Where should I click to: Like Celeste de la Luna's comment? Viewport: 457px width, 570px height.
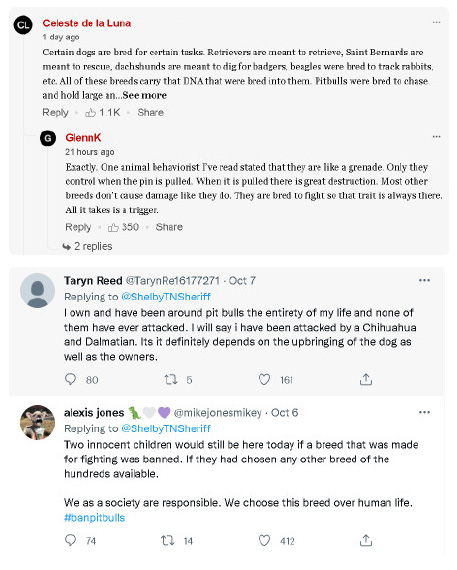coord(90,113)
